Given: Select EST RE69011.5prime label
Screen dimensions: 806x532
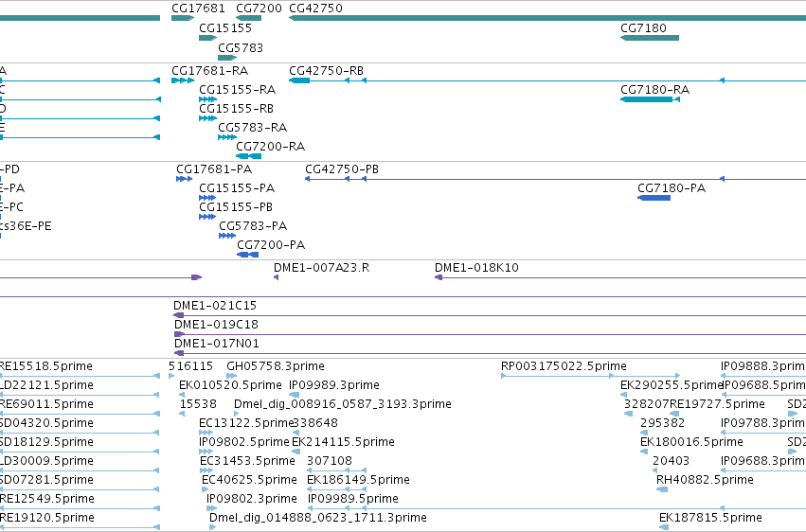Looking at the screenshot, I should pos(46,404).
